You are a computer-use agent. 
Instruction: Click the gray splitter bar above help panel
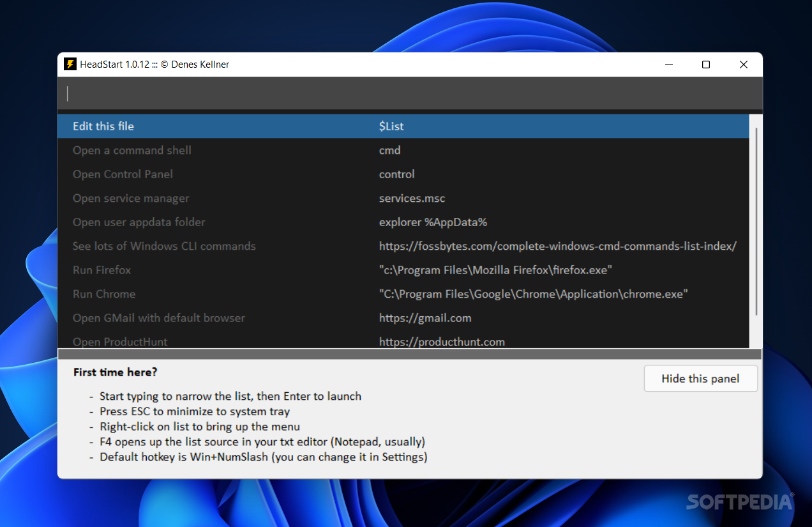tap(409, 354)
